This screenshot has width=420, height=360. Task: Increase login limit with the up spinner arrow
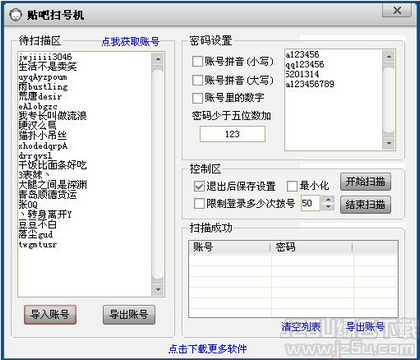coord(329,199)
